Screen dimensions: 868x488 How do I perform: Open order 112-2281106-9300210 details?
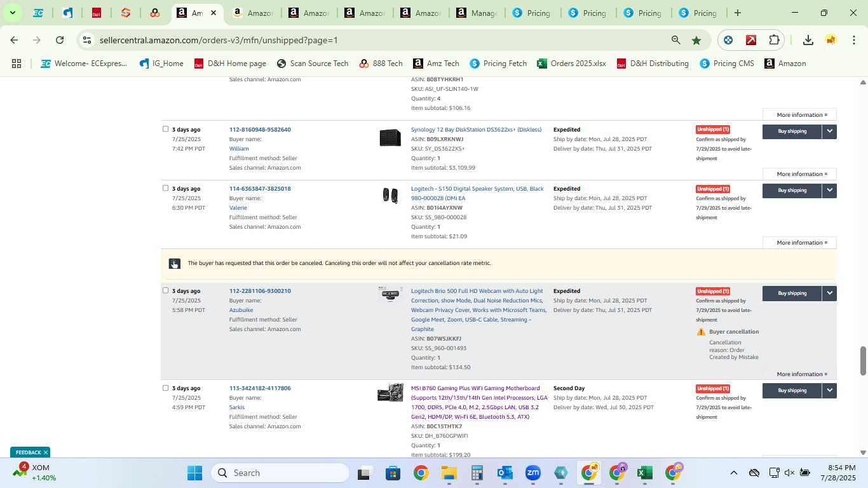[260, 291]
